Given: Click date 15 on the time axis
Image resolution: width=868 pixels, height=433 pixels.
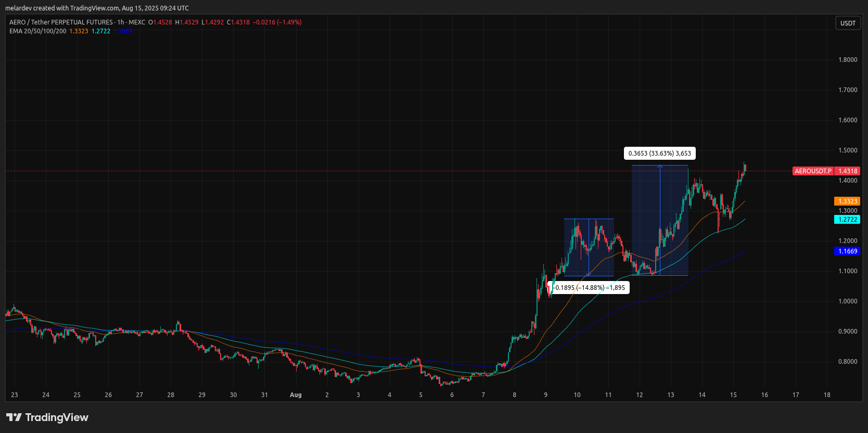Looking at the screenshot, I should click(733, 395).
